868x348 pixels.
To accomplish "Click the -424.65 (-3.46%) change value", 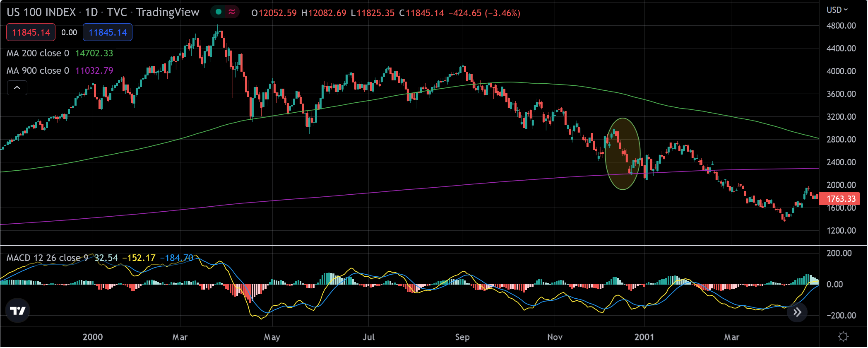I will click(x=484, y=13).
